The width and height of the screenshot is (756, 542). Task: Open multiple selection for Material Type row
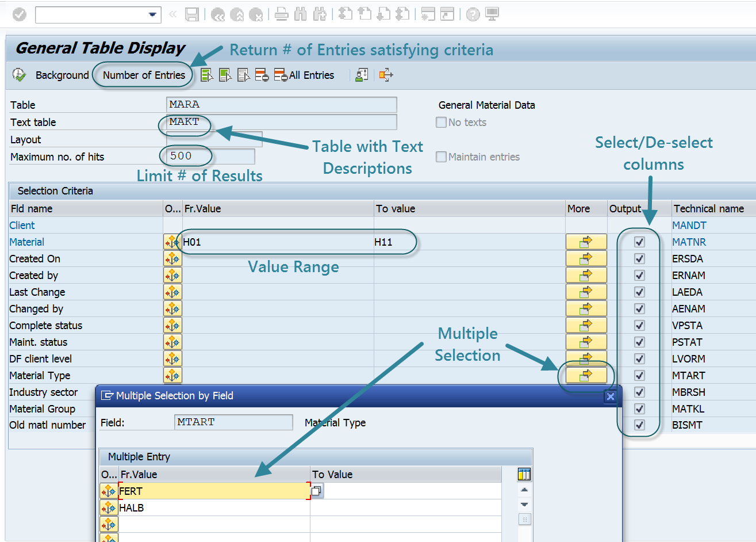pos(586,376)
